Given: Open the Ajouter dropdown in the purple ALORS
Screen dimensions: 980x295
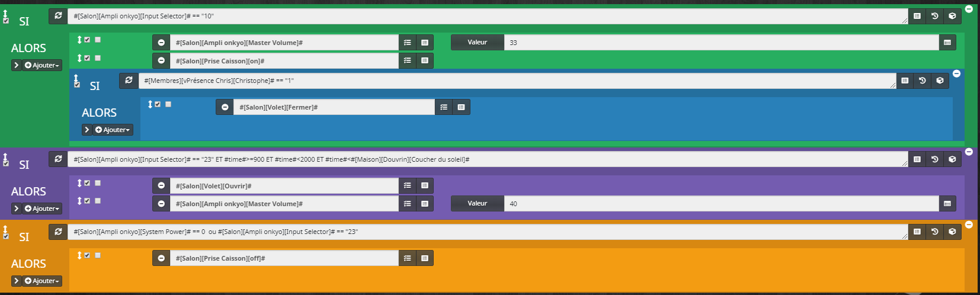Looking at the screenshot, I should 42,209.
